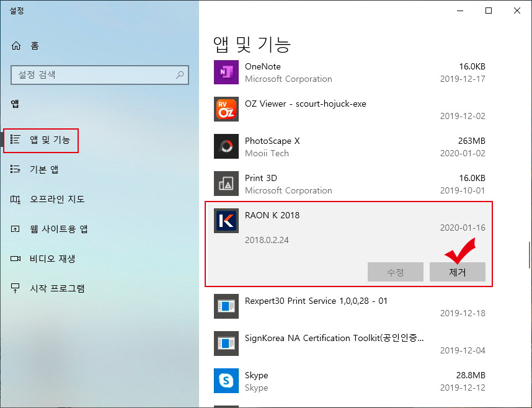Click OneNote date 2019-12-17
532x408 pixels.
point(463,79)
